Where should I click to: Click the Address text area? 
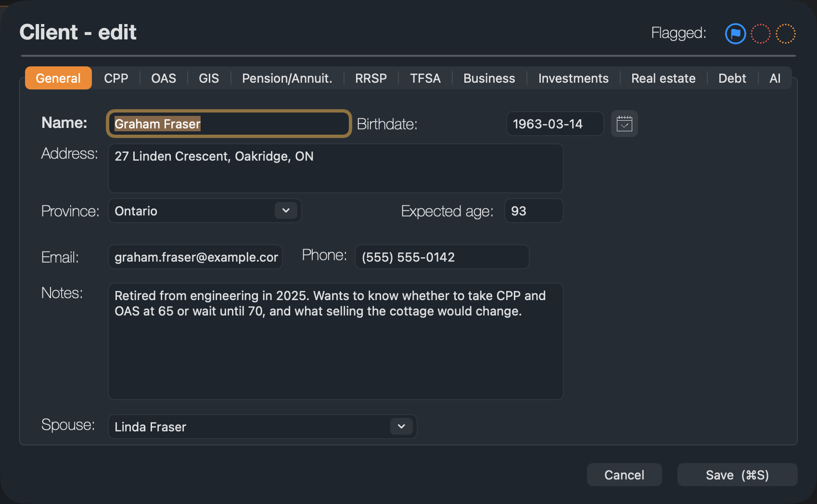pyautogui.click(x=335, y=168)
